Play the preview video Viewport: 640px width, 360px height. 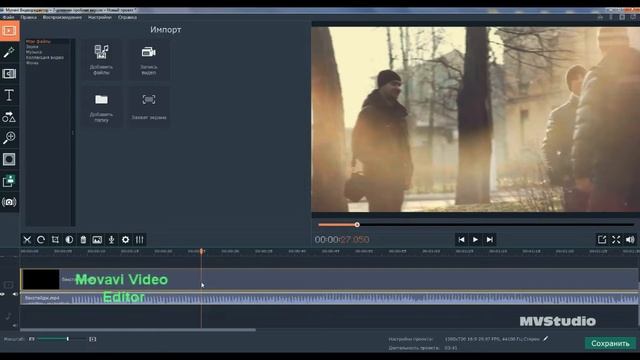coord(475,240)
